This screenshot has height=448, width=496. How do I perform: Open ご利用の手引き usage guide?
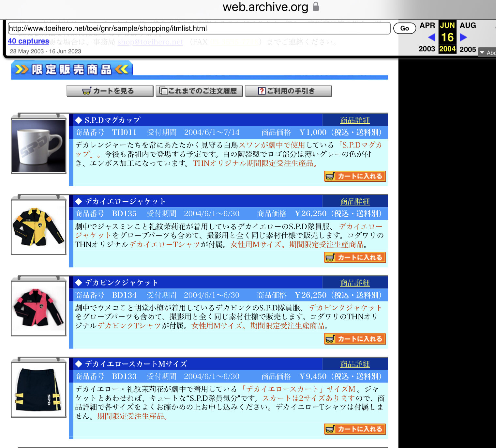point(288,91)
